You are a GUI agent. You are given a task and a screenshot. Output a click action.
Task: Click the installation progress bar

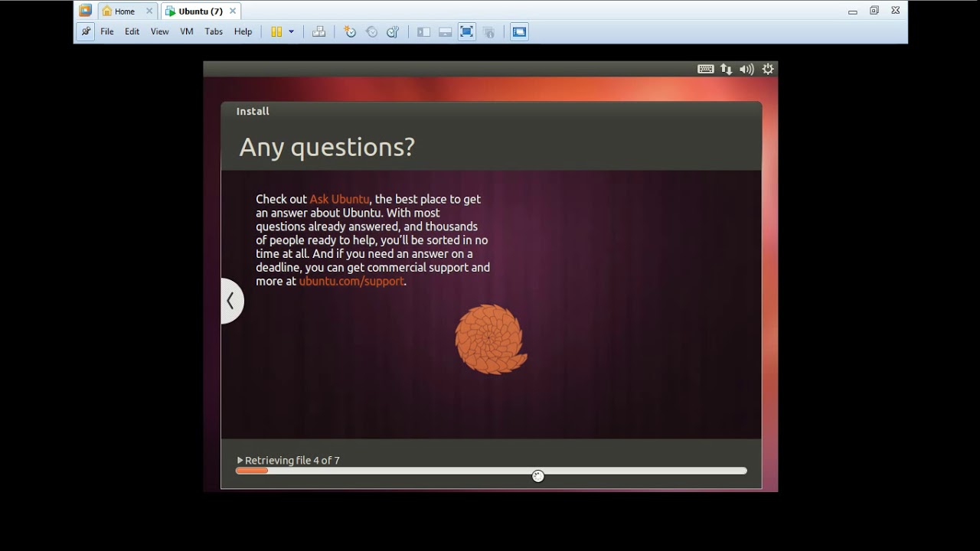point(491,471)
